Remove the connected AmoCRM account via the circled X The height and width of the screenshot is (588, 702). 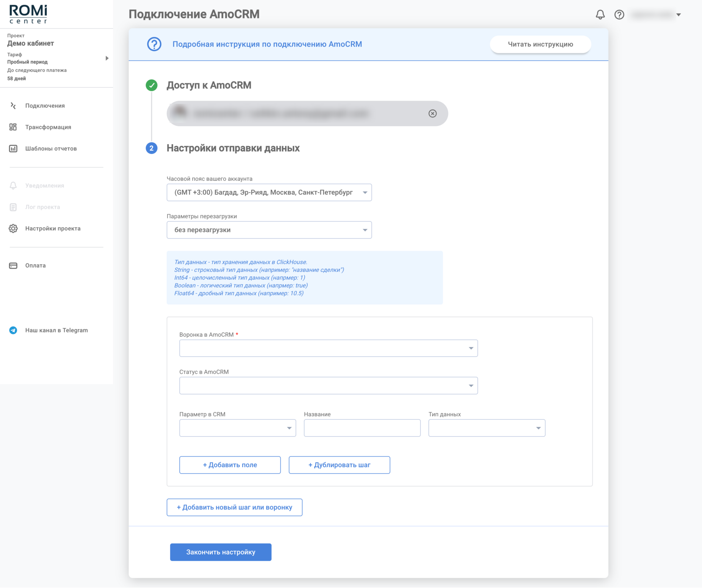point(432,114)
